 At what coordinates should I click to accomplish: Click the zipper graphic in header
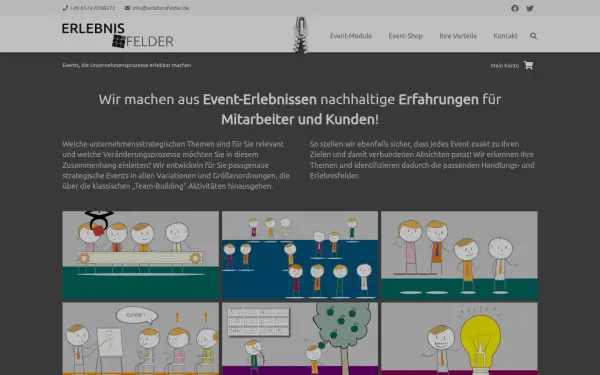pyautogui.click(x=300, y=35)
